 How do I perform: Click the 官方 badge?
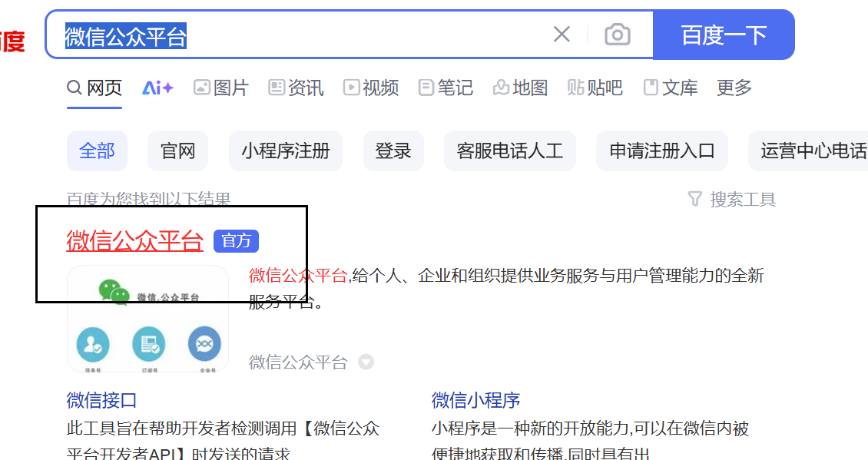click(x=237, y=241)
